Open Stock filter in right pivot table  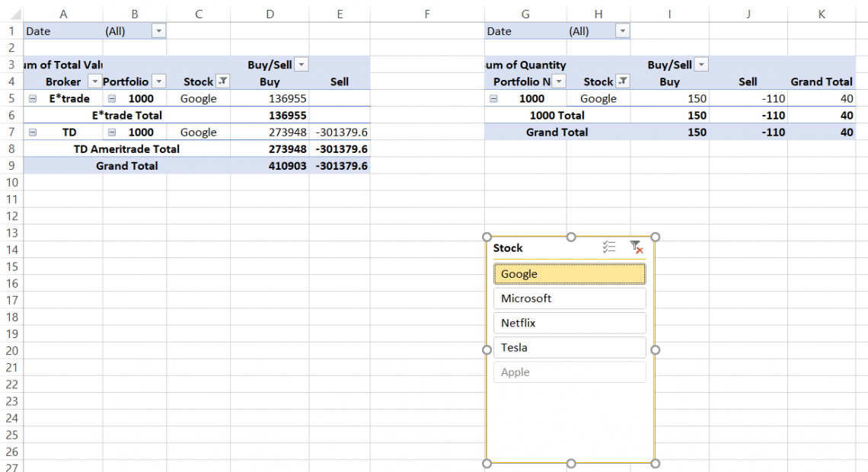pos(622,81)
